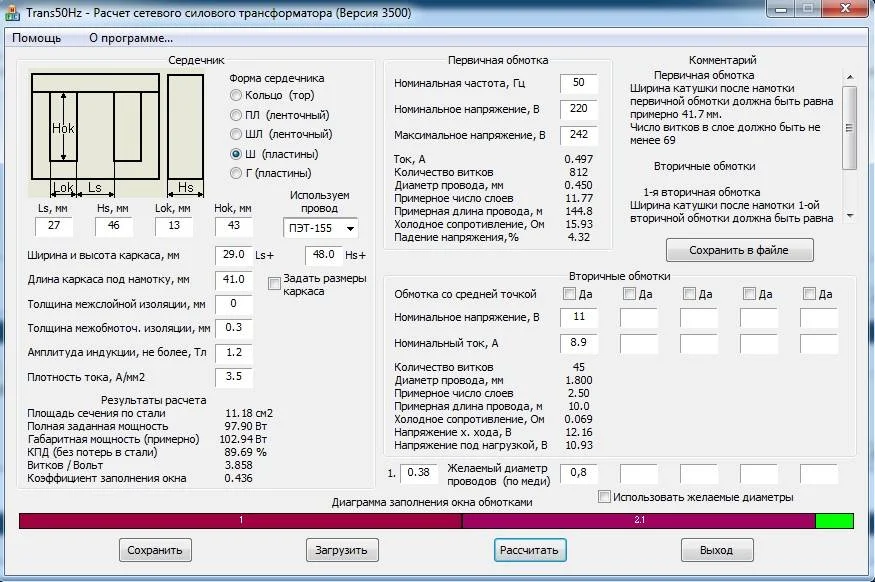Click Толщина межобмоточ. изоляции field
The height and width of the screenshot is (582, 875).
point(234,329)
